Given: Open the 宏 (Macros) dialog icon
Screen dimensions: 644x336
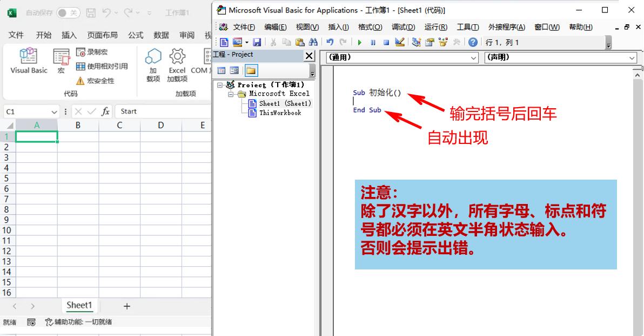Looking at the screenshot, I should (61, 60).
